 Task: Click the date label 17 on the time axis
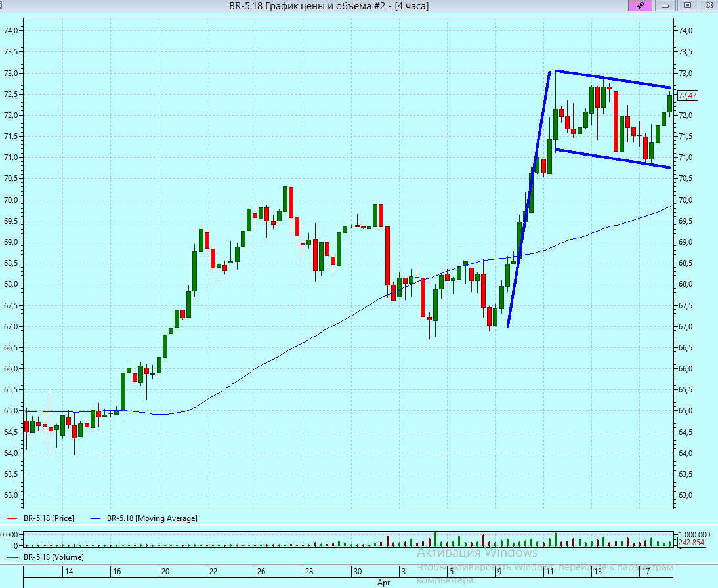[x=646, y=572]
